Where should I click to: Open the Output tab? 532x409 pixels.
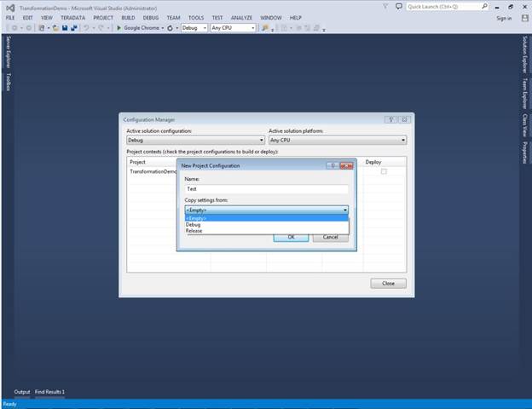(22, 392)
